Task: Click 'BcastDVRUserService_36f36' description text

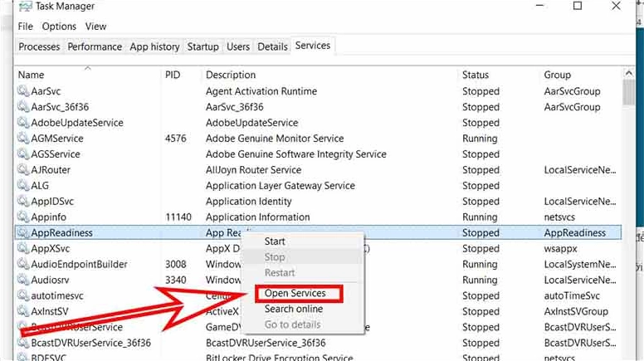Action: [x=266, y=343]
